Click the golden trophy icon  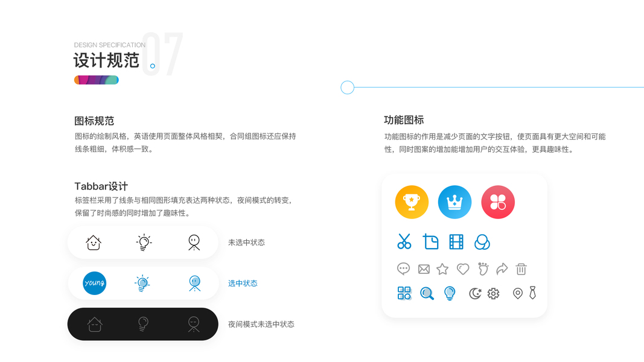click(412, 202)
